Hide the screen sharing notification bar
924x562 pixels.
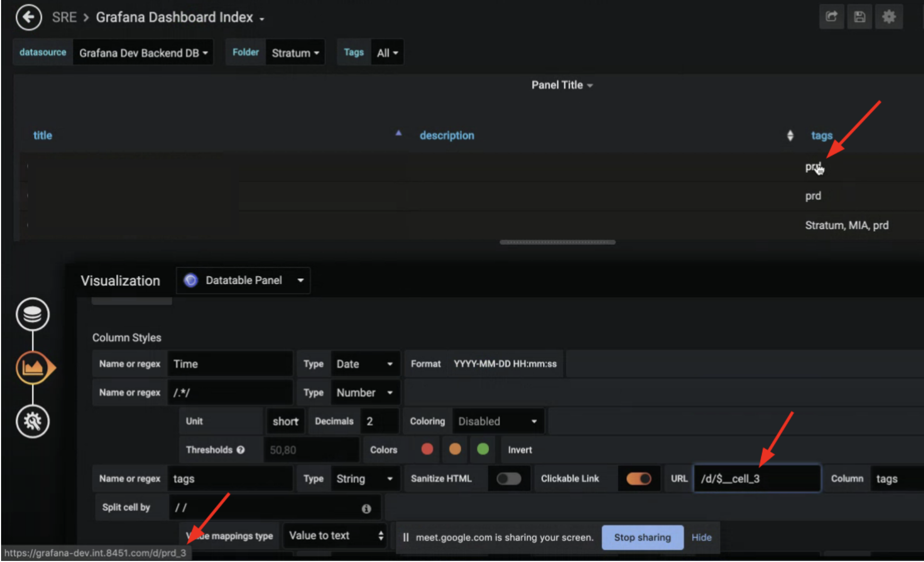[701, 537]
